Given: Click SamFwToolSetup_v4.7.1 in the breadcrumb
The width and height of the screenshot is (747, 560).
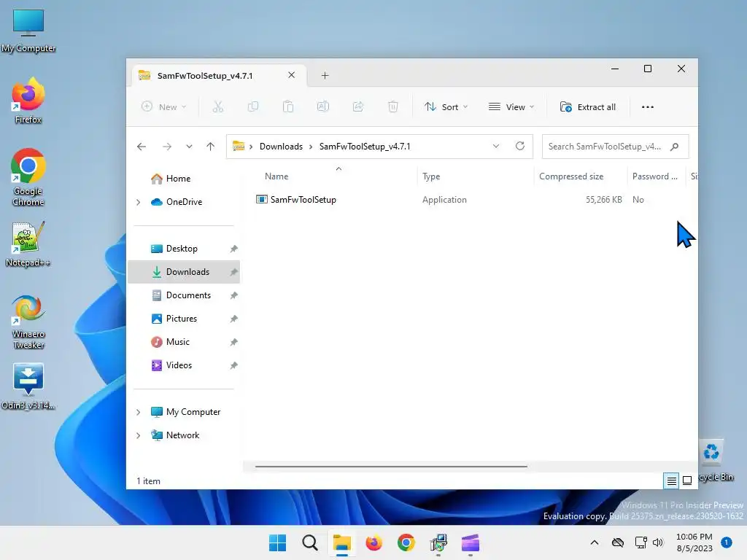Looking at the screenshot, I should click(365, 147).
